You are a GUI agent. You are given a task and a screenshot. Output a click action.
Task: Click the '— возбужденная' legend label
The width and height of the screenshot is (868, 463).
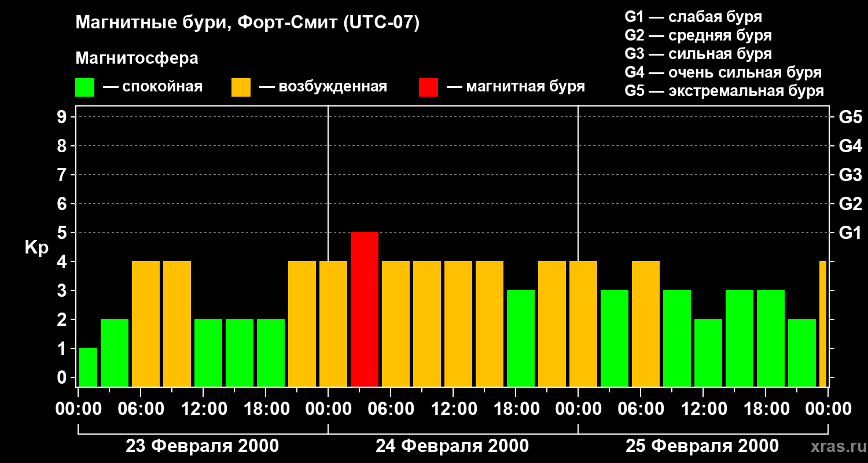coord(323,87)
